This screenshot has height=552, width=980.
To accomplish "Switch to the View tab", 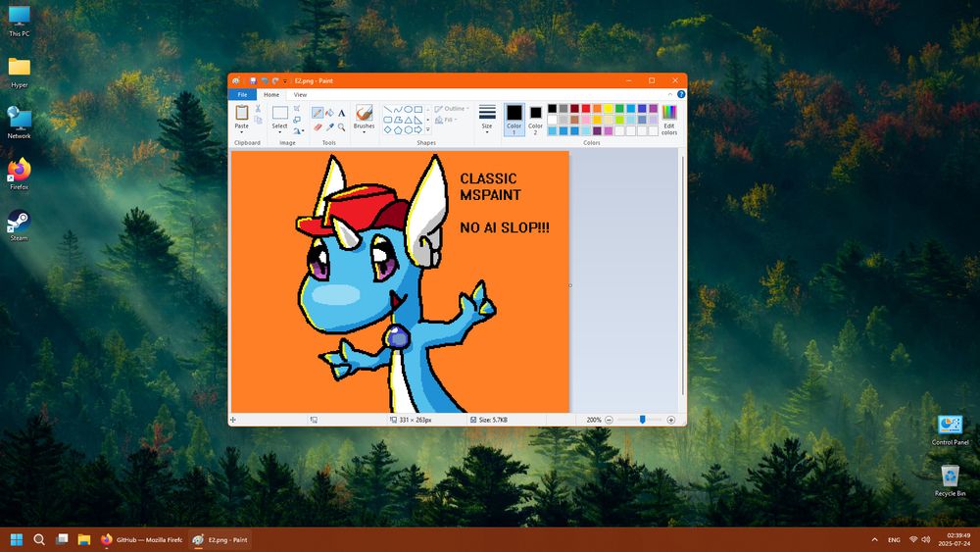I will point(300,94).
